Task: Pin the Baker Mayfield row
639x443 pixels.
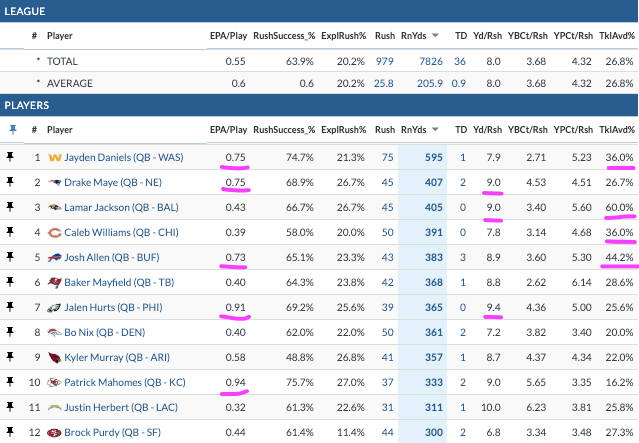Action: tap(10, 282)
